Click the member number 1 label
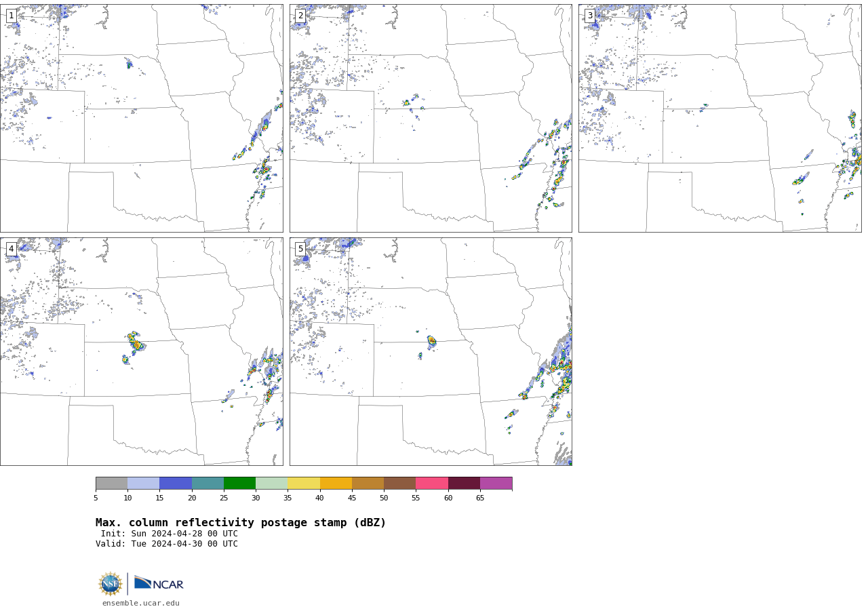Screen dimensions: 868x611 [x=11, y=16]
